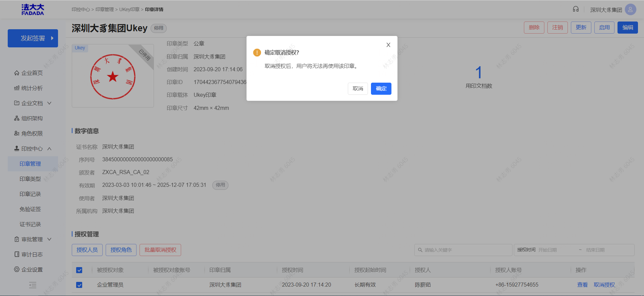644x296 pixels.
Task: Click the stamp icon beside 印控中心
Action: coord(17,148)
